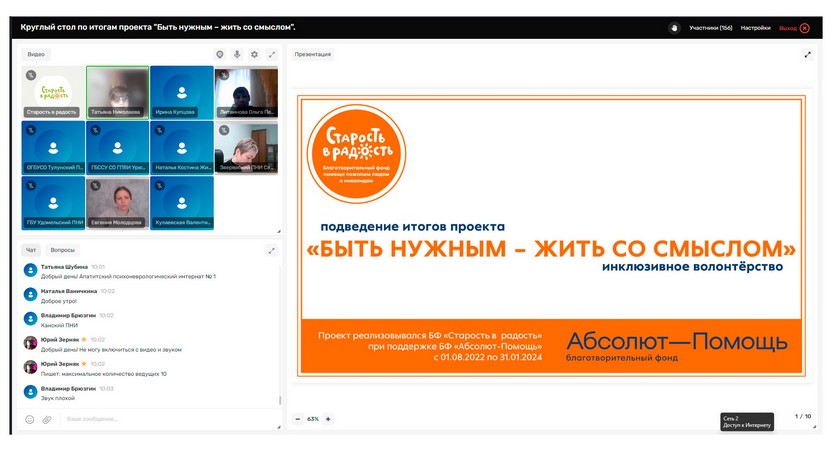Toggle the microphone icon in video panel

(237, 54)
